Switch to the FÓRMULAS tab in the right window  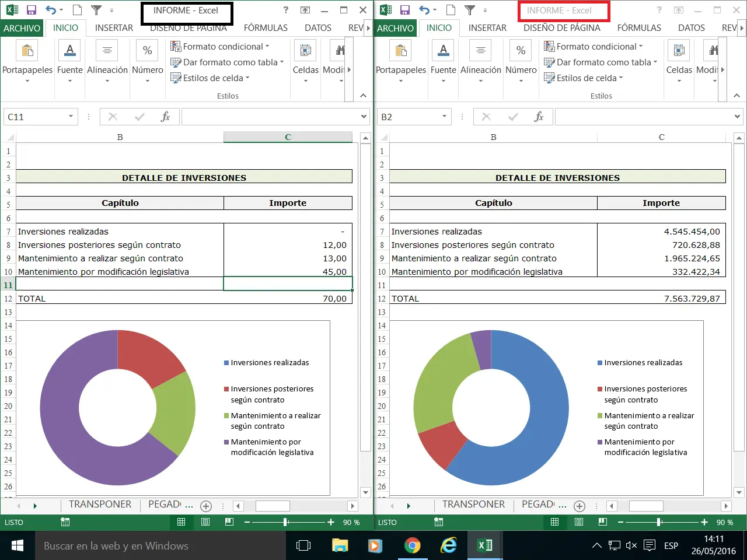pos(639,28)
